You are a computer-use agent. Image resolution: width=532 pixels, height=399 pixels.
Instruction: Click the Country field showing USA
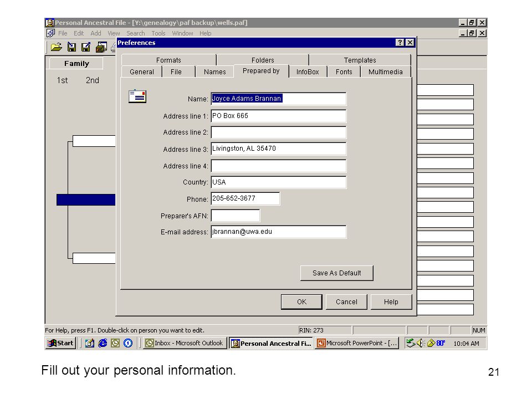[279, 182]
